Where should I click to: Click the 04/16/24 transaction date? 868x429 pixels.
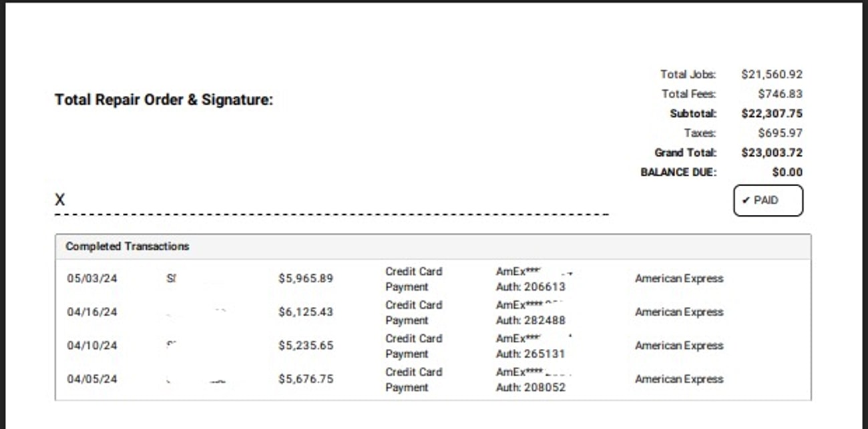click(92, 312)
